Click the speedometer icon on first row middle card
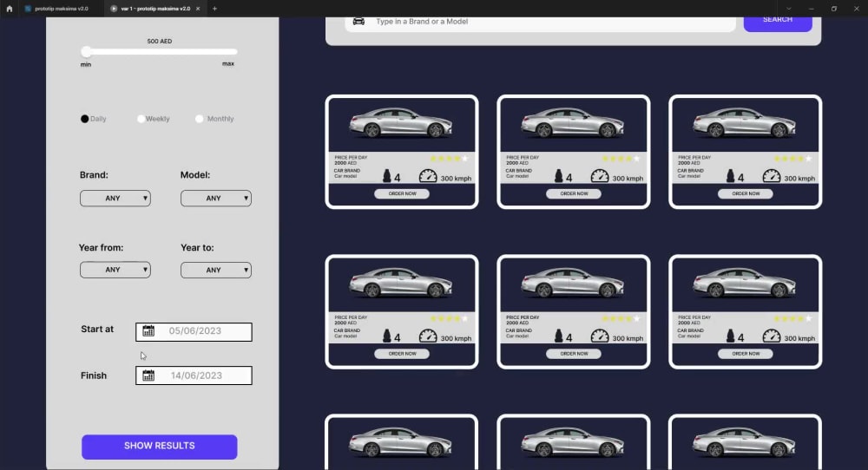The width and height of the screenshot is (868, 470). (x=600, y=176)
